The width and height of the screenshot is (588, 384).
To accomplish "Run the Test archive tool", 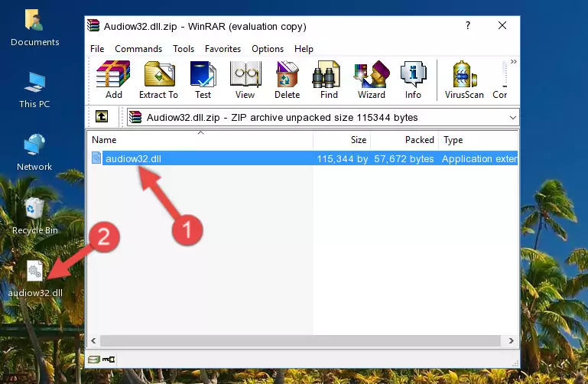I will point(203,80).
